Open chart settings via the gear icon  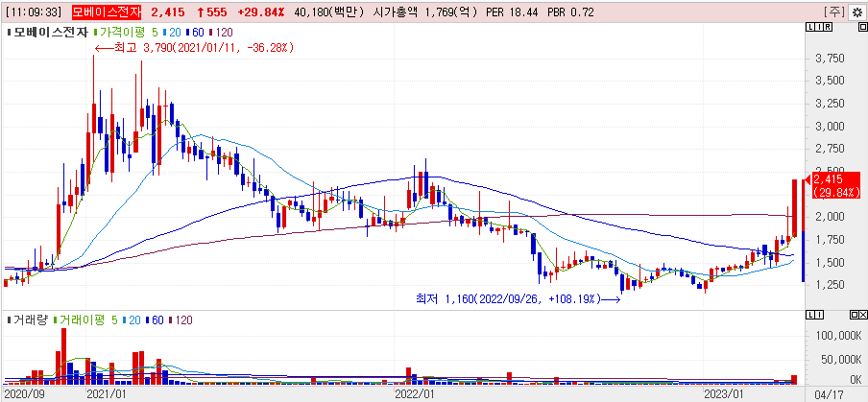(x=856, y=12)
